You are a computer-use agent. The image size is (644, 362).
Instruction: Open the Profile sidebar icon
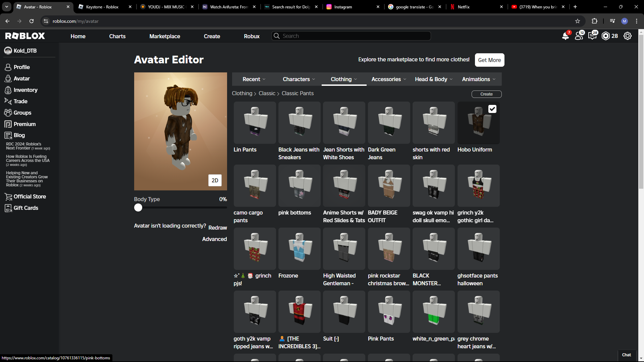(x=8, y=67)
